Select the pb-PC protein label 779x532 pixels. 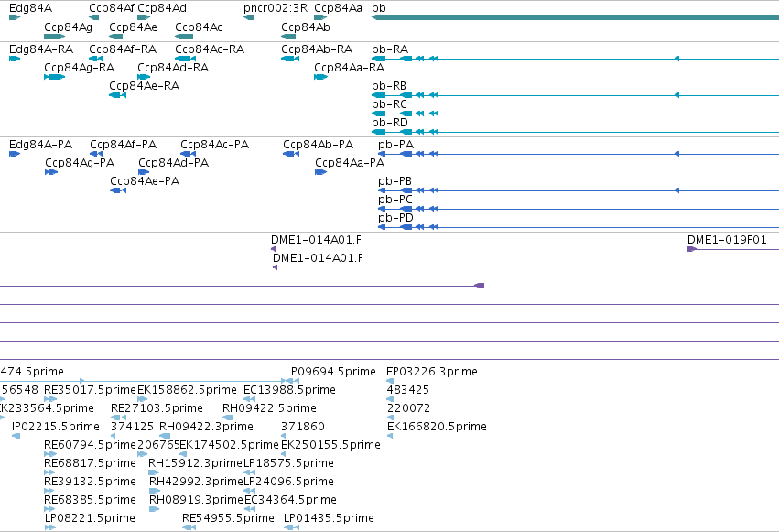click(395, 200)
